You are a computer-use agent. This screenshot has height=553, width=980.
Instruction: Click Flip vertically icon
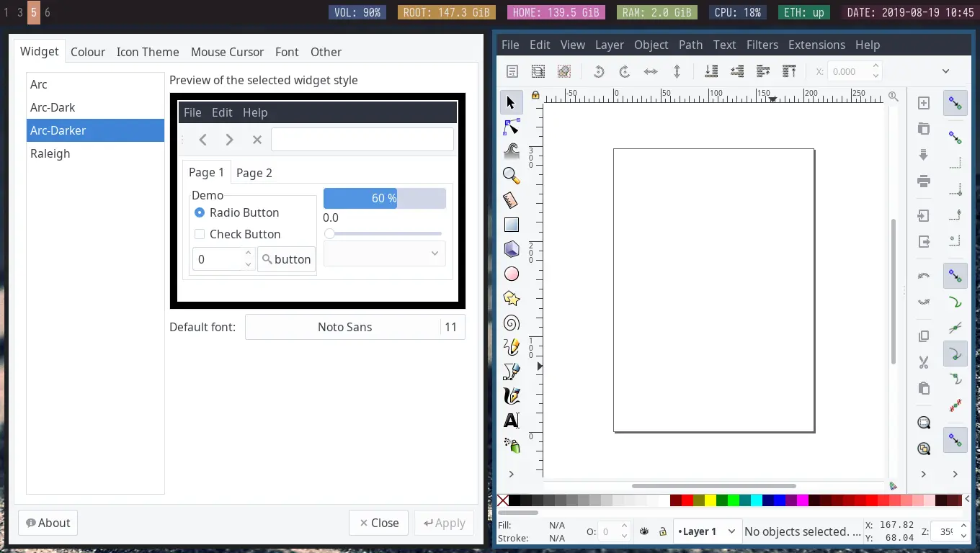click(x=677, y=71)
